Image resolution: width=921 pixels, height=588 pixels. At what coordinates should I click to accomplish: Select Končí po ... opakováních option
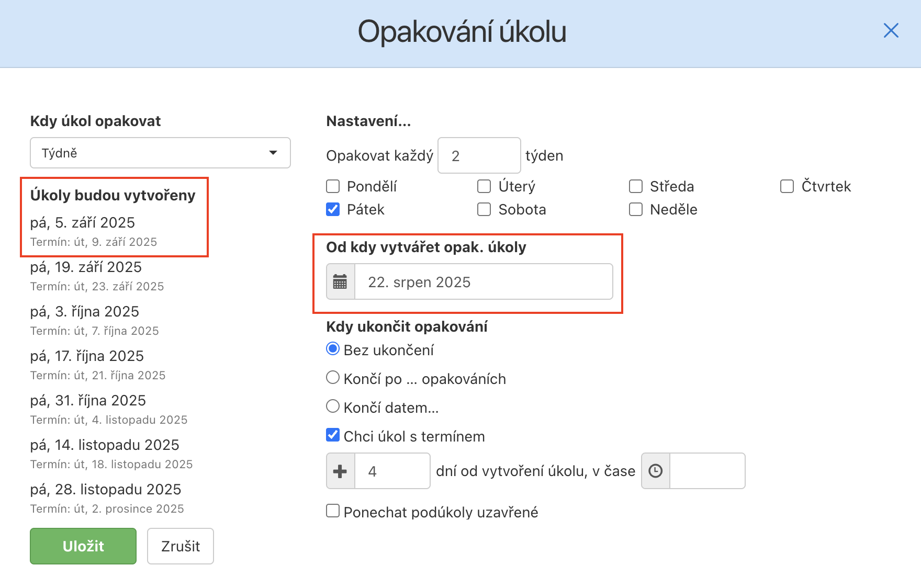(333, 378)
